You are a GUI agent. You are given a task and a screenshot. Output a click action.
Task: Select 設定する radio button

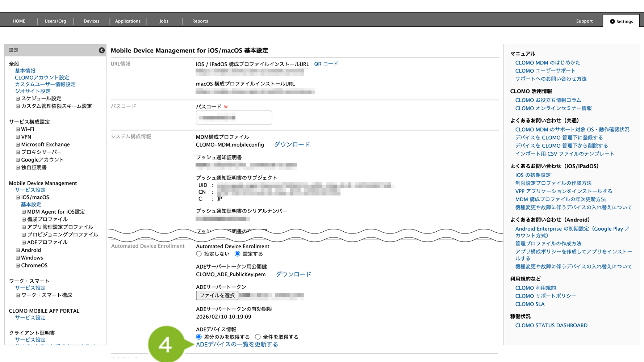[238, 254]
